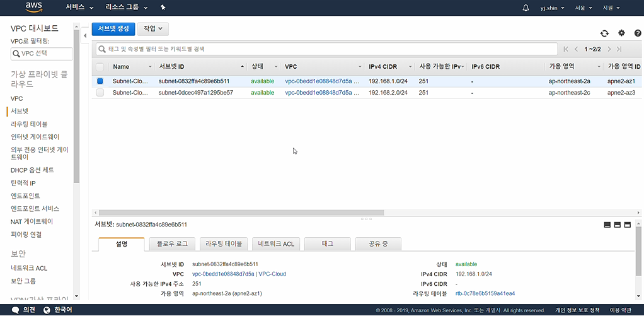Open the 작업 actions dropdown
The height and width of the screenshot is (316, 644).
click(x=152, y=29)
